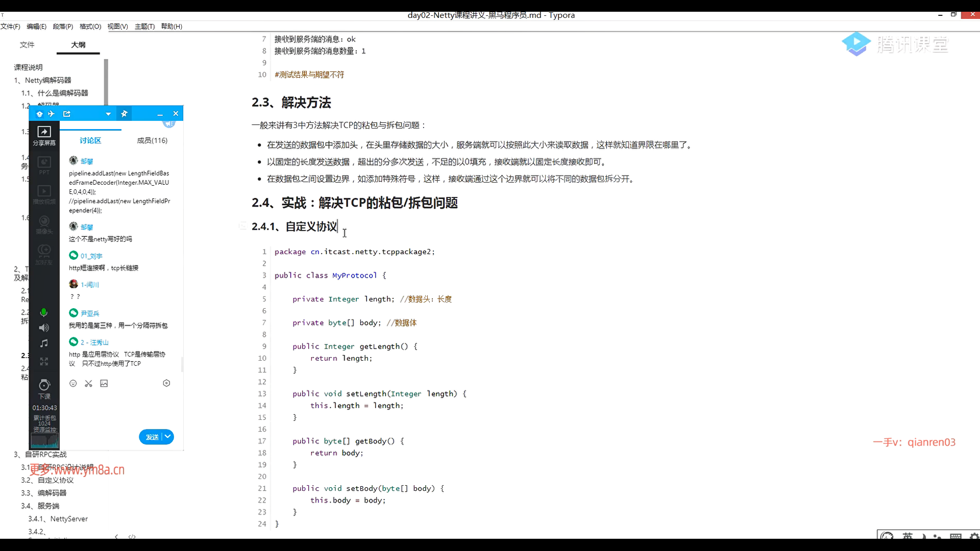Viewport: 980px width, 551px height.
Task: Open dropdown arrow in classroom title bar
Action: (108, 114)
